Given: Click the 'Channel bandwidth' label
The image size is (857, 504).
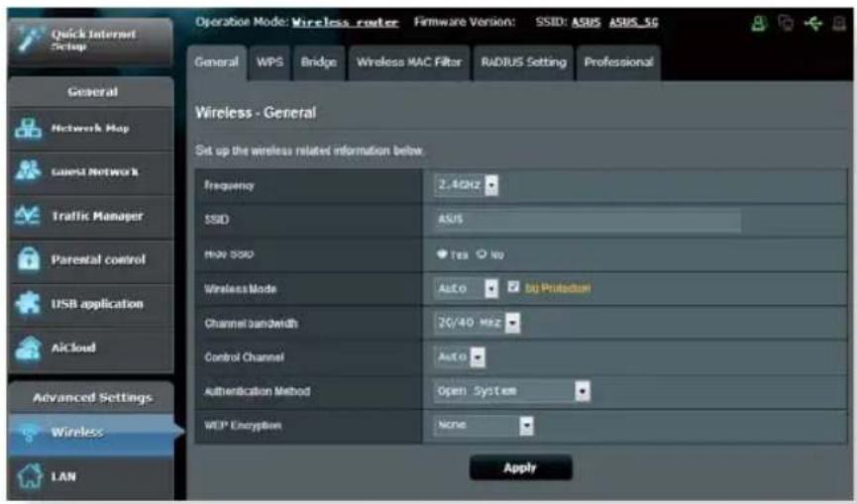Looking at the screenshot, I should click(251, 323).
